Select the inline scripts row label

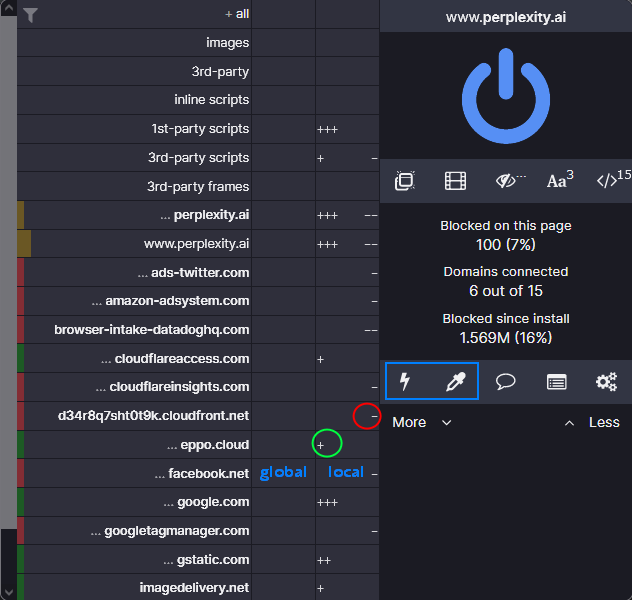click(211, 100)
